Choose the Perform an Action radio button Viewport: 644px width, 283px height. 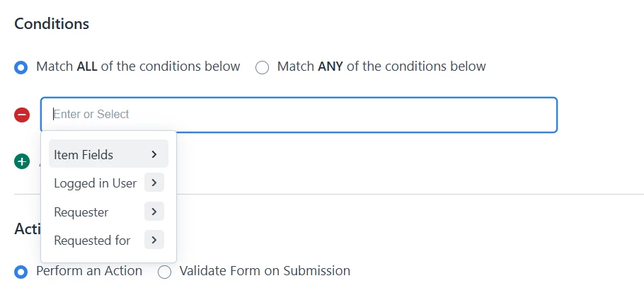coord(22,271)
